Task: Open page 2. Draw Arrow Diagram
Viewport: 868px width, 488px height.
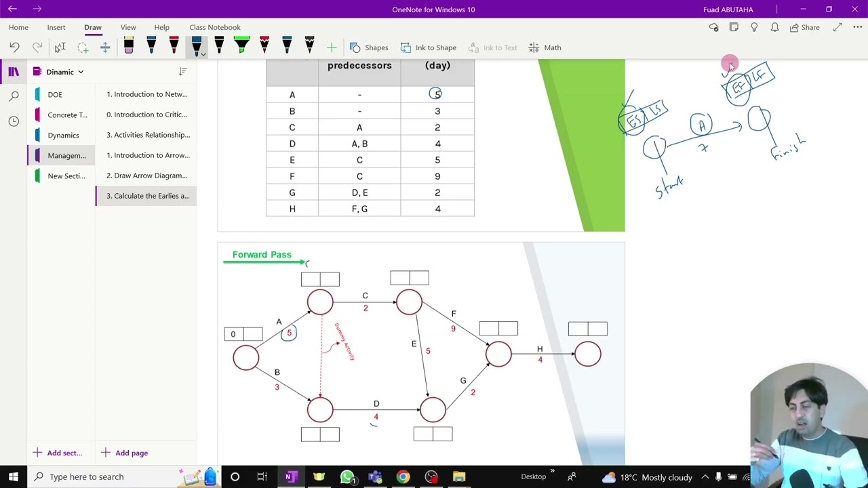Action: tap(146, 176)
